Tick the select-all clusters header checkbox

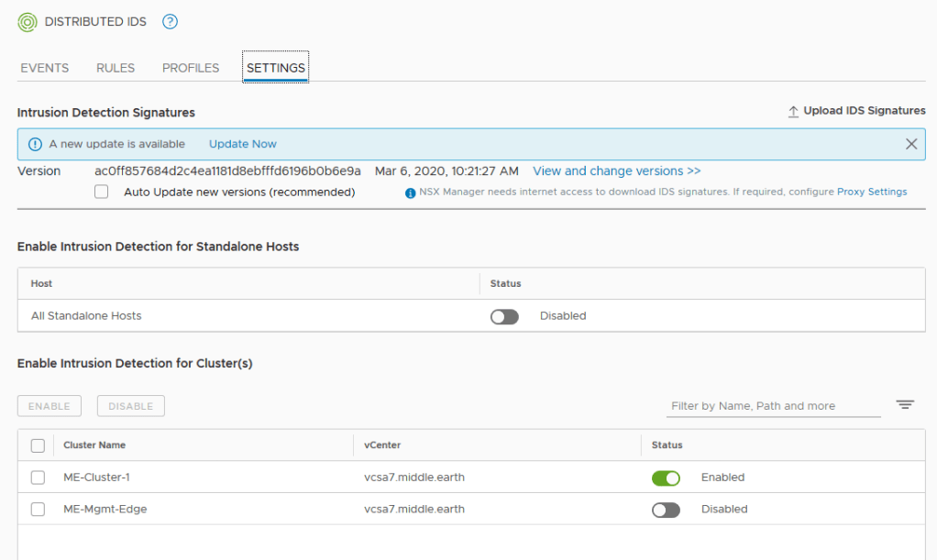click(x=38, y=445)
